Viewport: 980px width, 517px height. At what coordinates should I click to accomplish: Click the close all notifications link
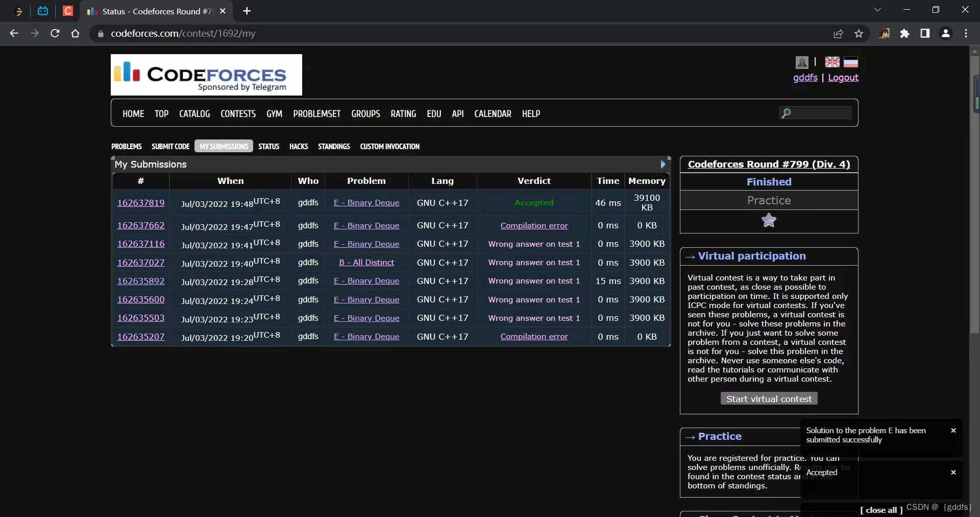[x=881, y=510]
